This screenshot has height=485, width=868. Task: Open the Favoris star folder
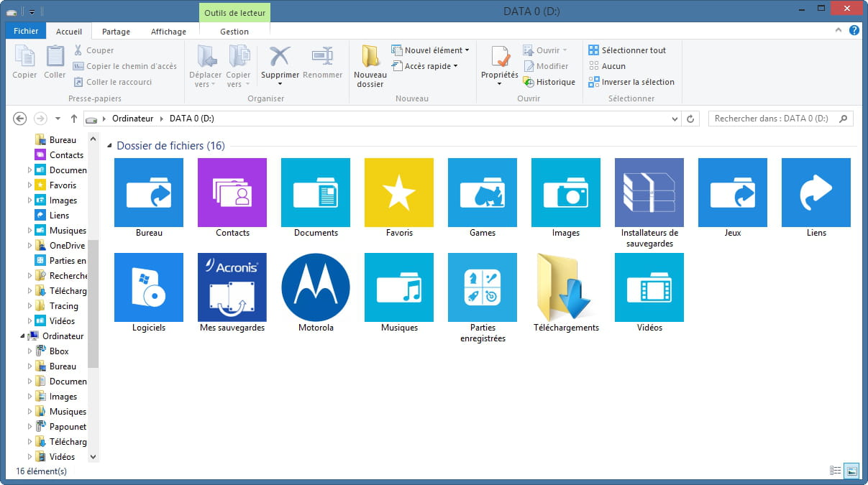coord(398,193)
